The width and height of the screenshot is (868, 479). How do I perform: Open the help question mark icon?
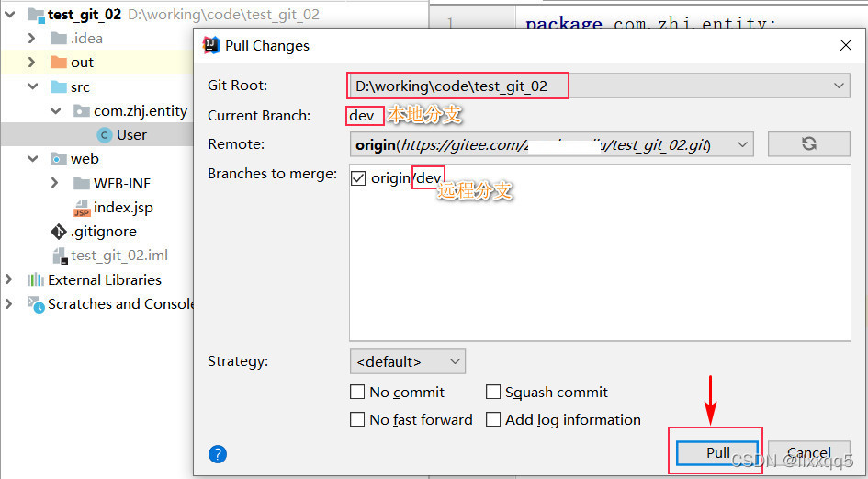(218, 454)
